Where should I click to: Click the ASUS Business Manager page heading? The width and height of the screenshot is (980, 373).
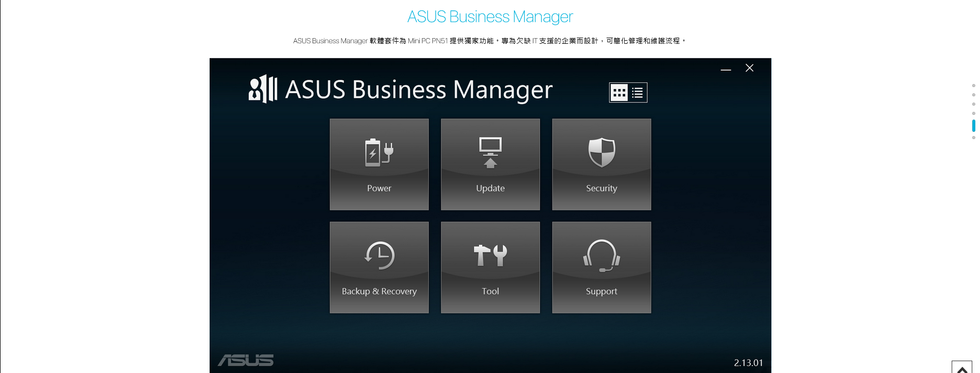pos(490,16)
